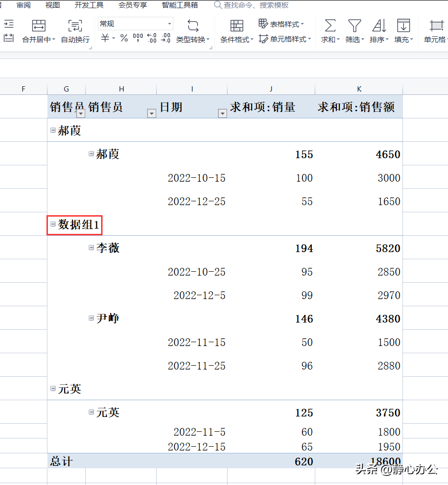Open the 视图 ribbon tab

53,5
